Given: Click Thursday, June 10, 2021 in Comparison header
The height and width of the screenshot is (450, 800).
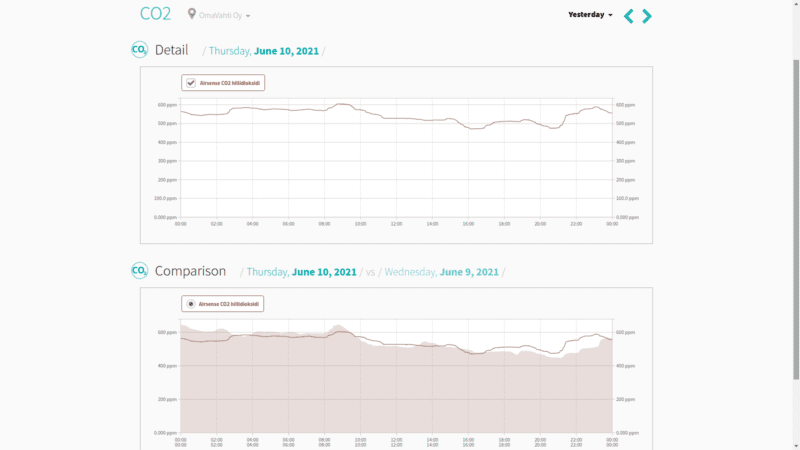Looking at the screenshot, I should [x=301, y=272].
